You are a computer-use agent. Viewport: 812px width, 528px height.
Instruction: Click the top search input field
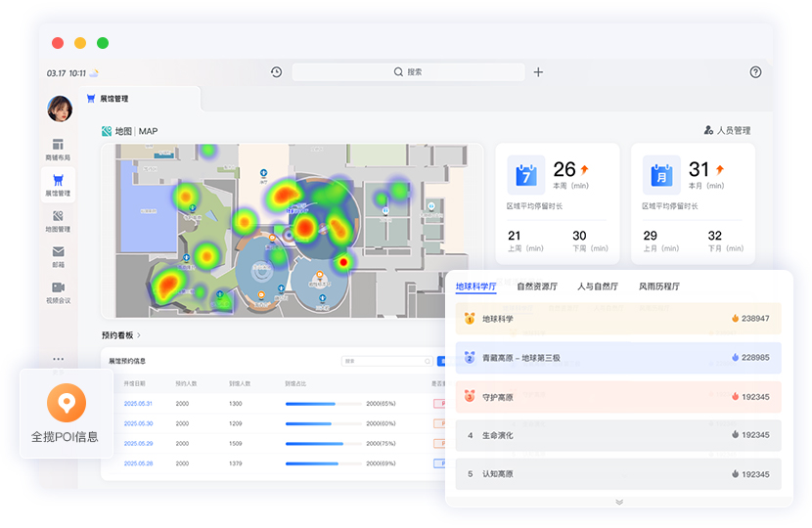click(x=408, y=72)
